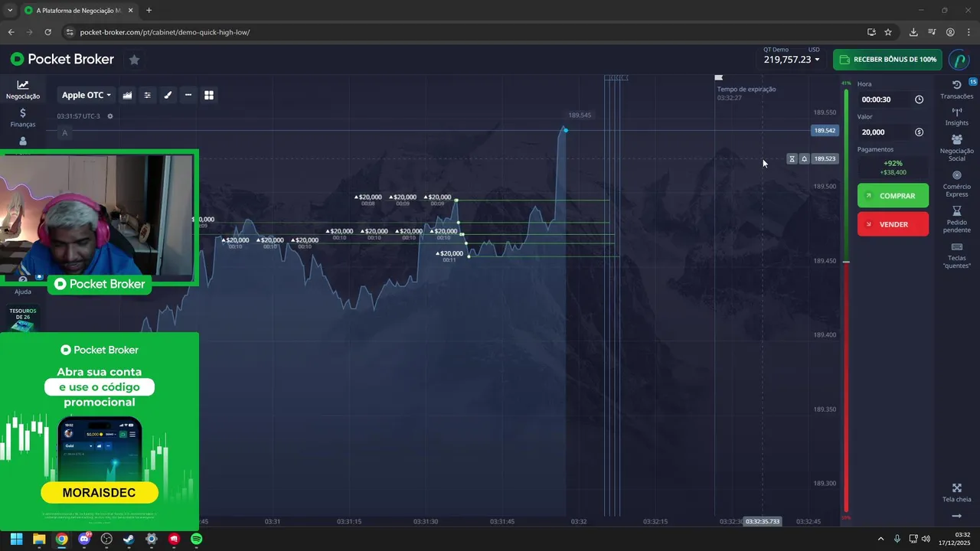Select the Plataforma de Negociação tab
980x551 pixels.
pos(78,11)
